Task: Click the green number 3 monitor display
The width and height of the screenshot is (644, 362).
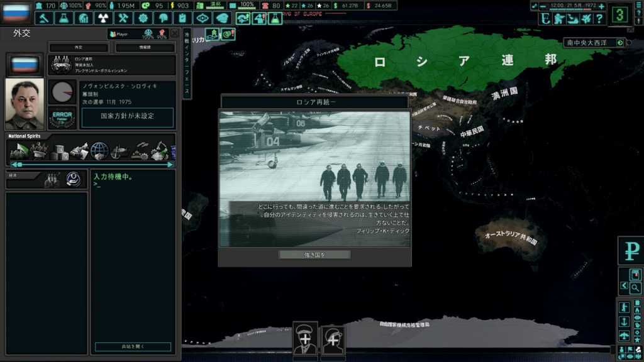Action: pyautogui.click(x=619, y=15)
